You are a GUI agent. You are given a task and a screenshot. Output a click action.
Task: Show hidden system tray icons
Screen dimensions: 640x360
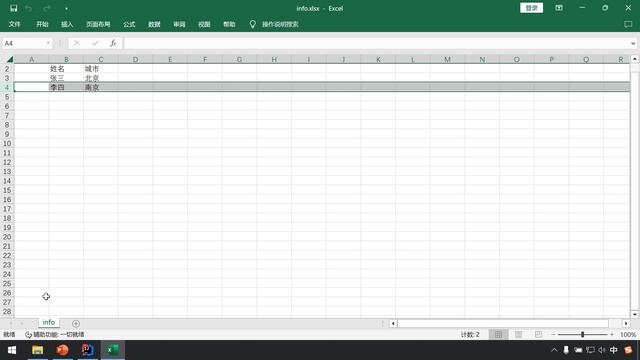(554, 350)
